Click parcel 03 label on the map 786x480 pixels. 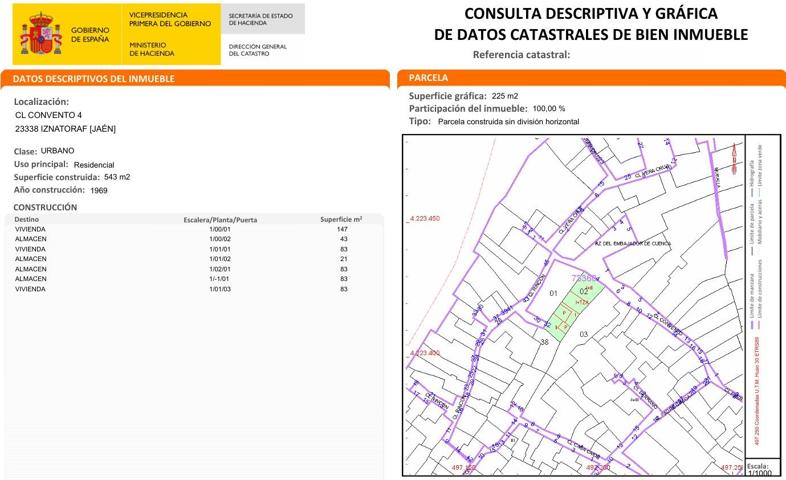pyautogui.click(x=583, y=334)
